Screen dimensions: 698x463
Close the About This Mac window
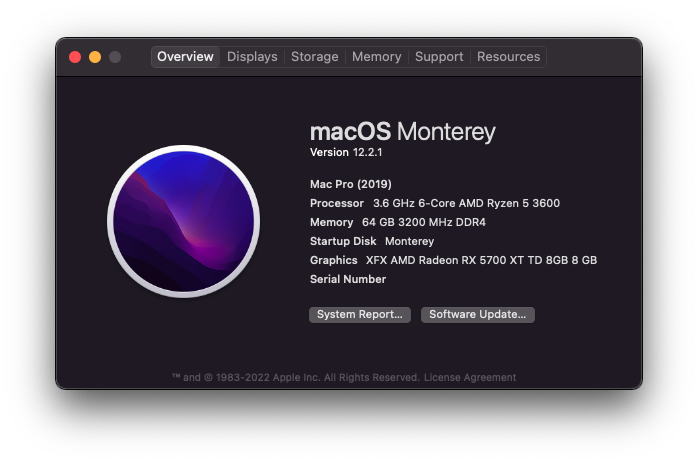pyautogui.click(x=75, y=57)
